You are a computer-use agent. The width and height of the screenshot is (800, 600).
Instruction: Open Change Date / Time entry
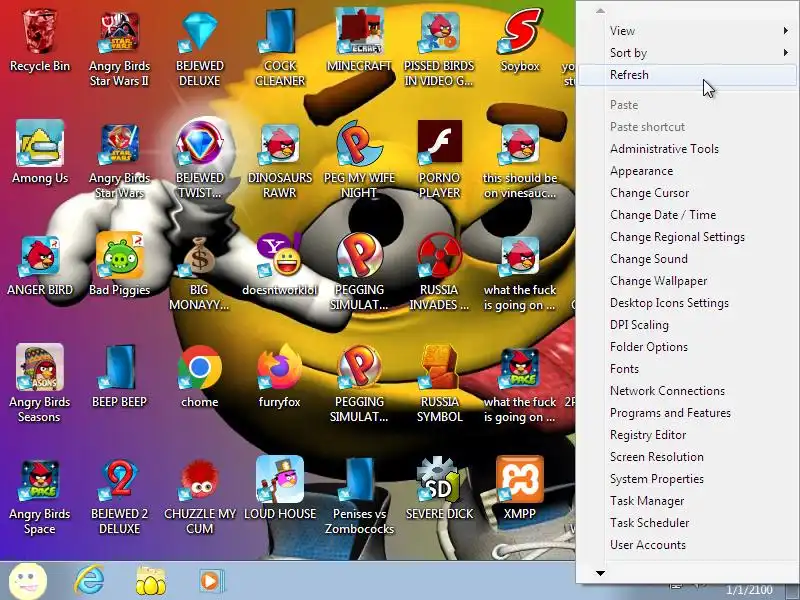click(x=688, y=214)
